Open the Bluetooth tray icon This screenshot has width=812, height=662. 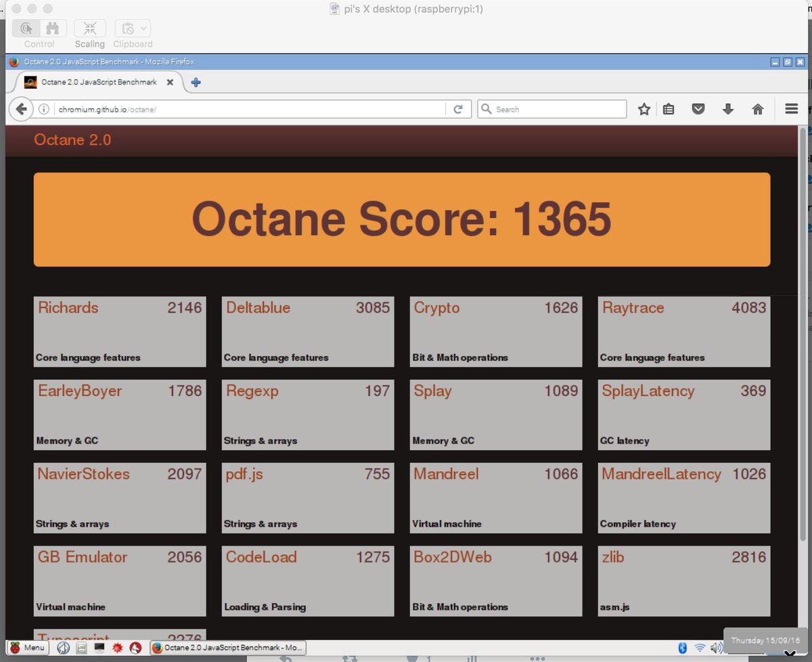tap(683, 648)
